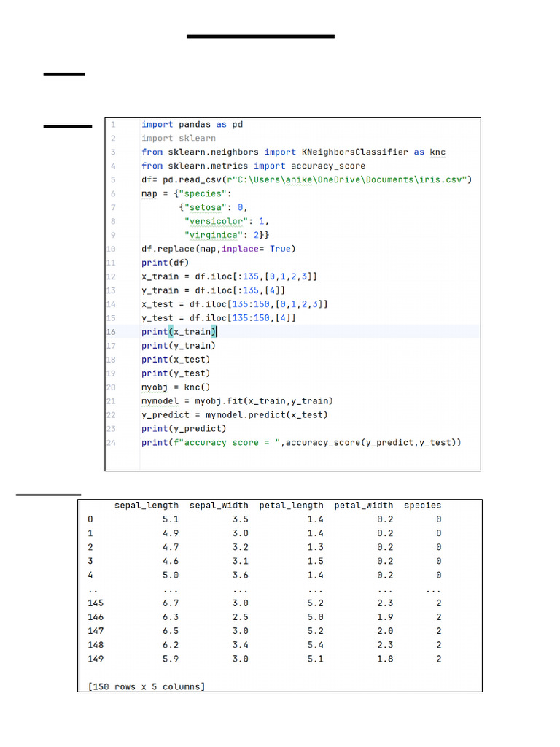Click the print(y_test) line
Screen dimensions: 560x747
coord(176,373)
